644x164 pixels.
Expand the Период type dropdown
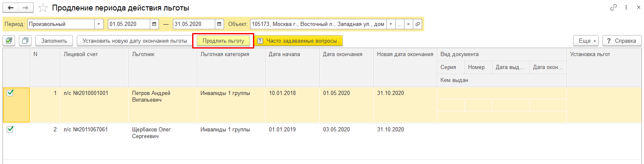(99, 24)
